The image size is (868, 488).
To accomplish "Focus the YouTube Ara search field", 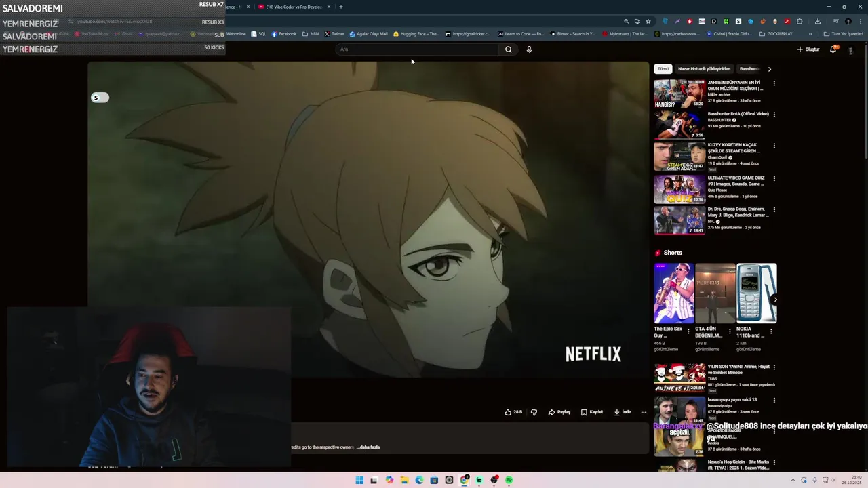I will pos(417,49).
